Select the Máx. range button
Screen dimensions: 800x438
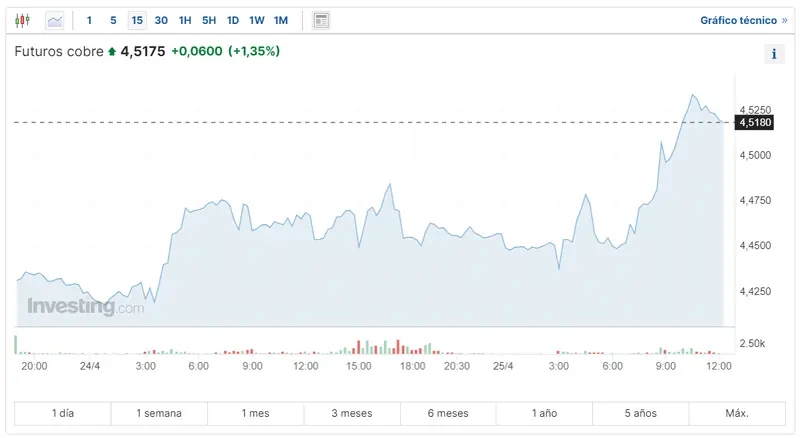[737, 413]
